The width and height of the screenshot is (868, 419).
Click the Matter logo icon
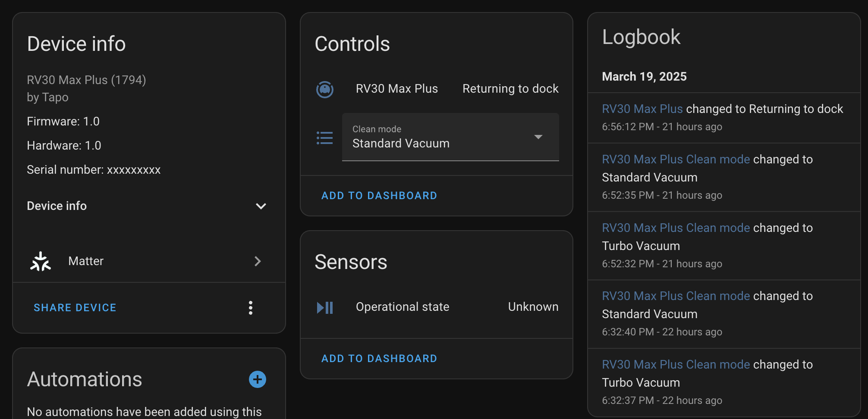tap(41, 261)
